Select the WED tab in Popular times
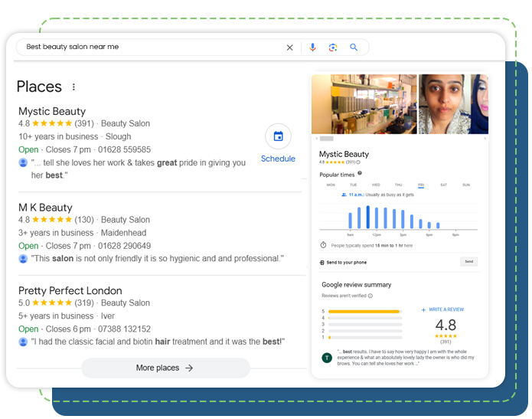The width and height of the screenshot is (532, 419). coord(376,185)
